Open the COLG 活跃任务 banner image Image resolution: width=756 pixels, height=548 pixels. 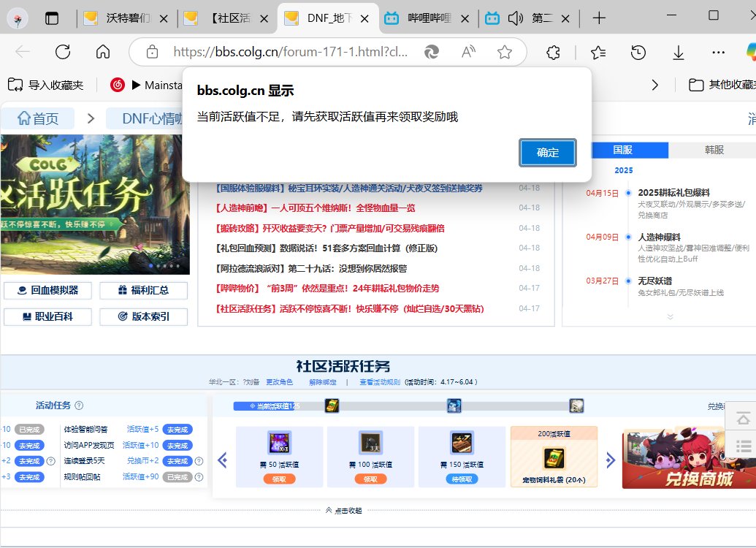[94, 205]
